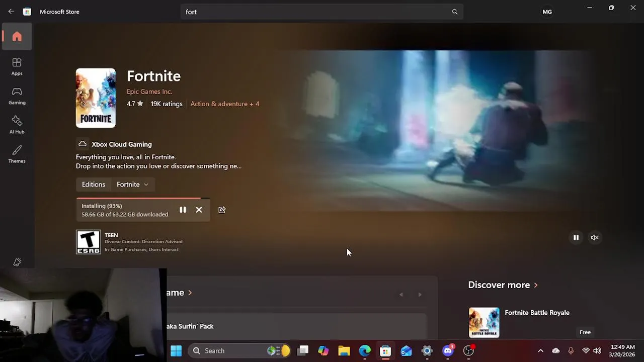This screenshot has width=644, height=362.
Task: Open Wi-Fi network settings in tray
Action: 586,350
